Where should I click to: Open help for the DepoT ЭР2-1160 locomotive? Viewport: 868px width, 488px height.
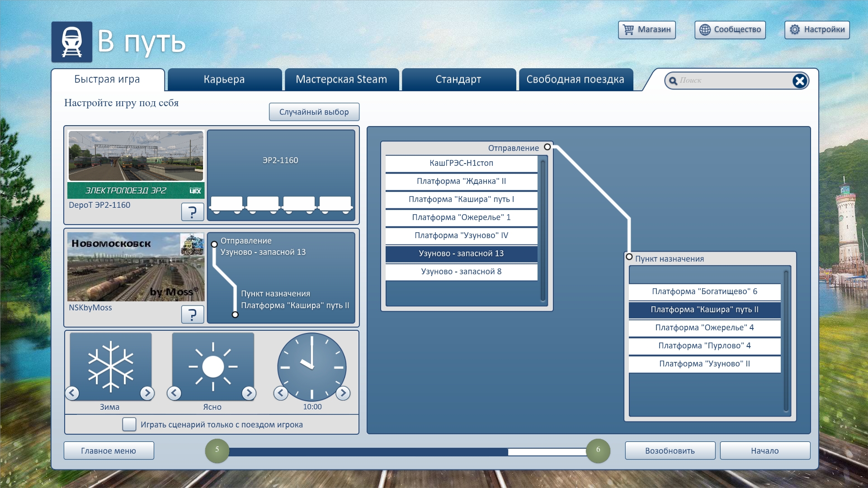192,211
